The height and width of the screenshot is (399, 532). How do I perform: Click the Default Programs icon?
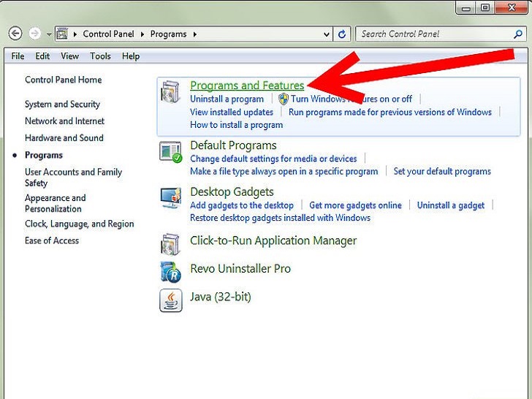pyautogui.click(x=171, y=152)
